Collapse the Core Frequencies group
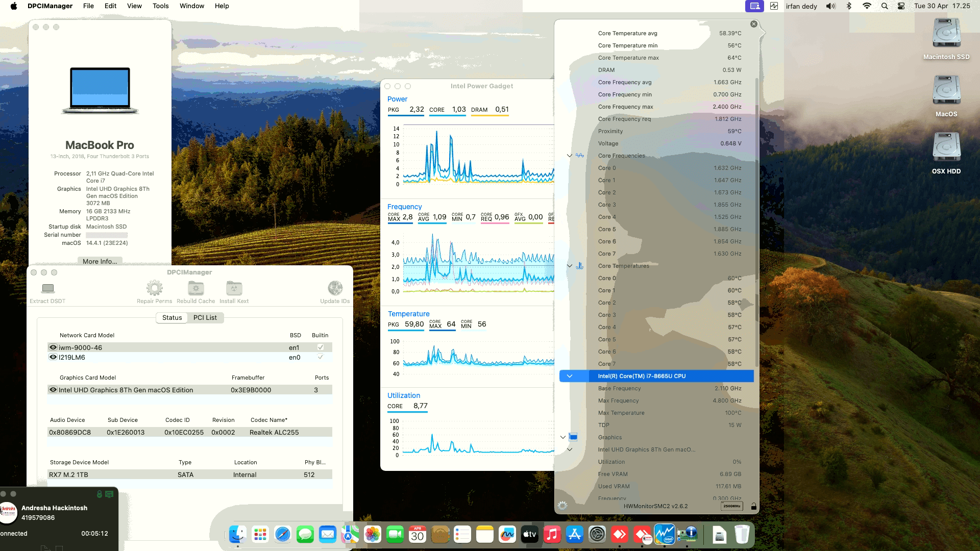The height and width of the screenshot is (551, 980). point(570,156)
